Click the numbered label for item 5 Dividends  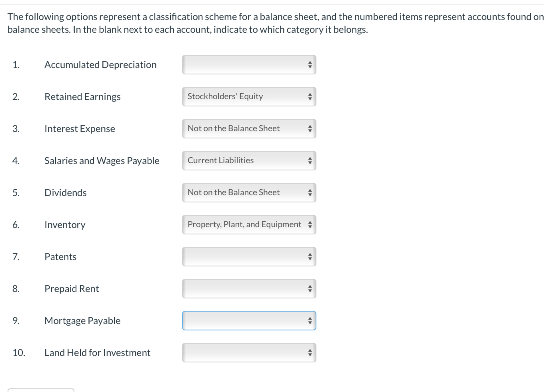pos(16,192)
